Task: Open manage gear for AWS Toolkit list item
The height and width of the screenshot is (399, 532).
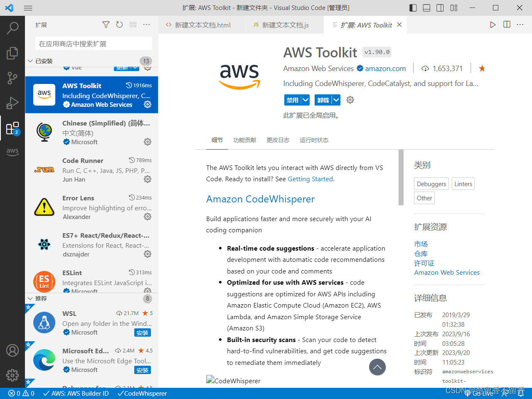Action: (x=148, y=104)
